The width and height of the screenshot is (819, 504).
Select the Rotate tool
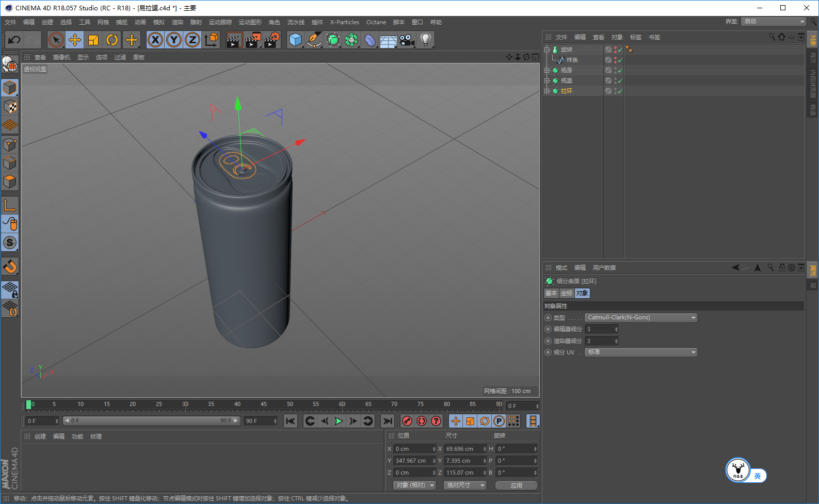click(112, 40)
